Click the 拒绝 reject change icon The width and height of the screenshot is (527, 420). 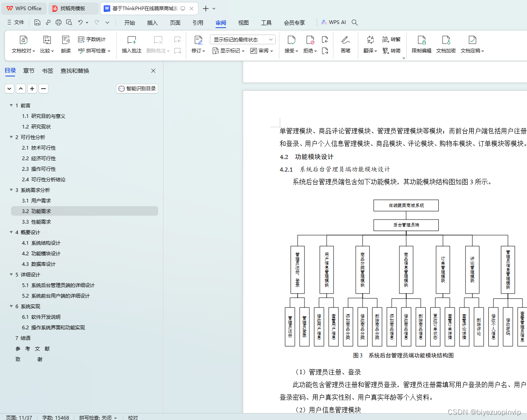click(310, 40)
